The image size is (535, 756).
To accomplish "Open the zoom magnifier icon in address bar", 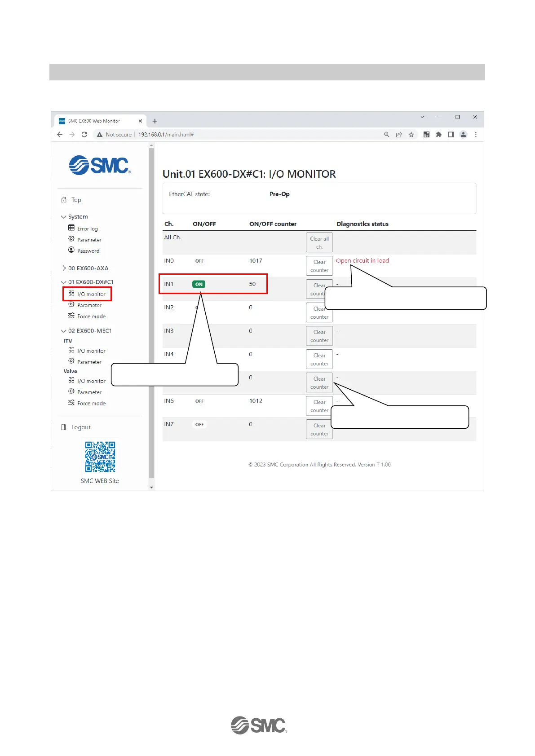I will pyautogui.click(x=386, y=134).
